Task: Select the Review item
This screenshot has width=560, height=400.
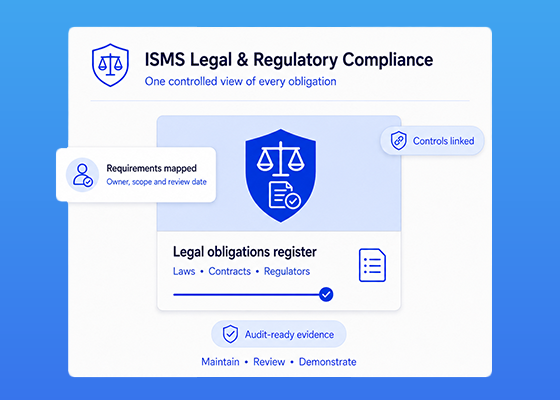Action: [269, 362]
